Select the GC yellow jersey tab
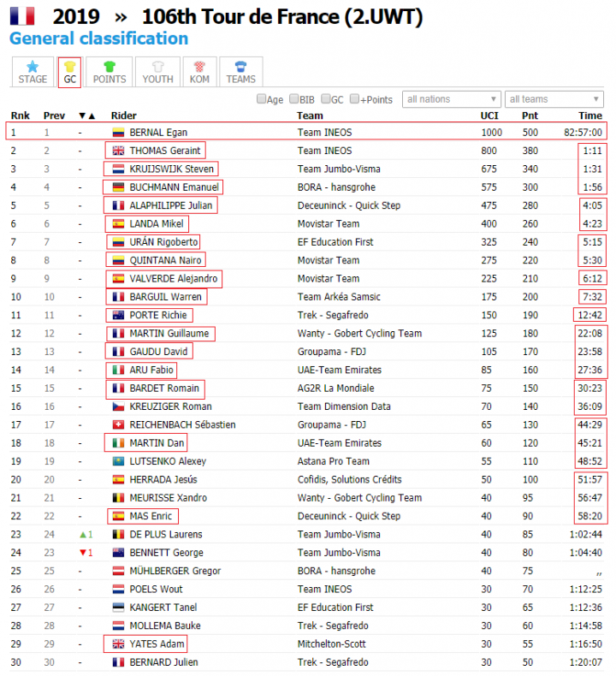Viewport: 616px width, 676px height. point(70,73)
